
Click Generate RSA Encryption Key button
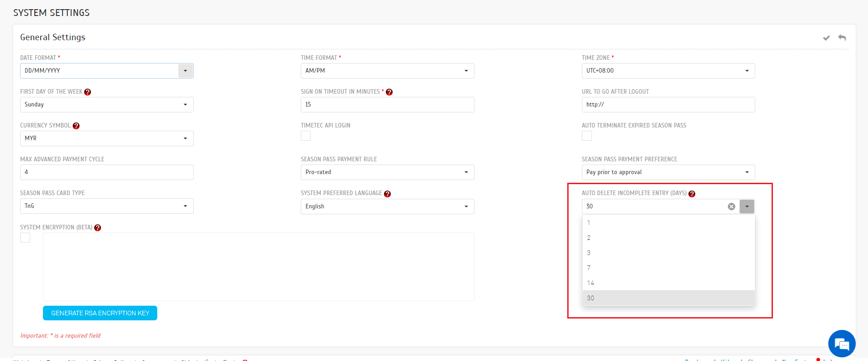point(100,313)
